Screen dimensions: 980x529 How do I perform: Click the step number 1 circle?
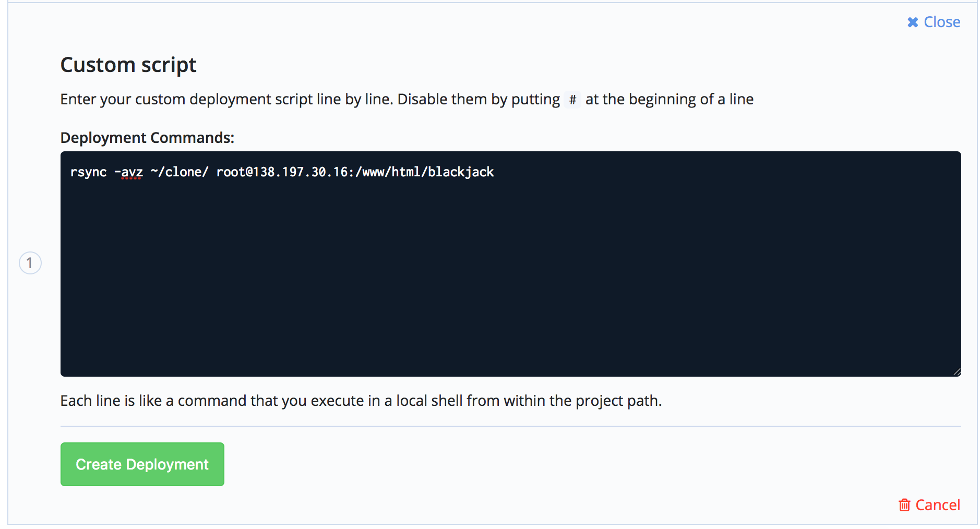(30, 263)
